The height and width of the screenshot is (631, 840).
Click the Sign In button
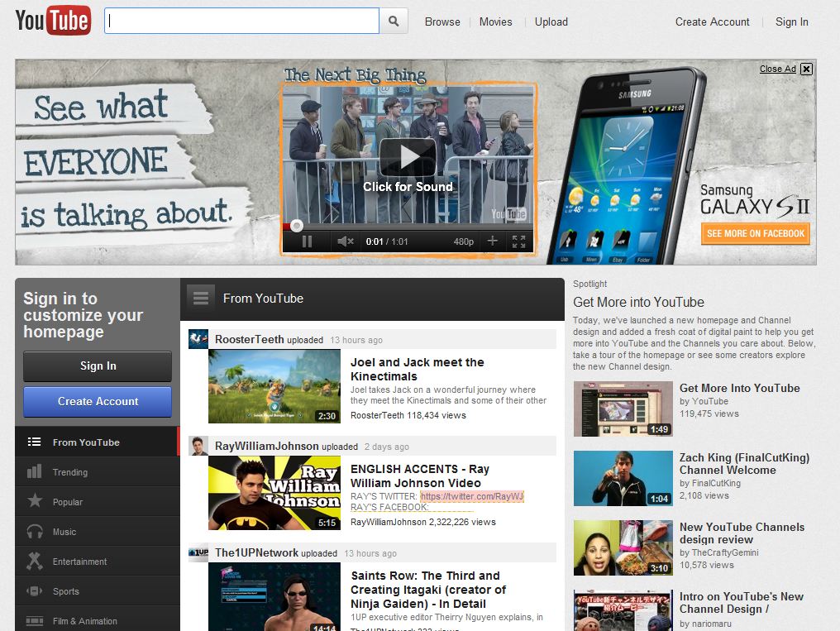97,366
